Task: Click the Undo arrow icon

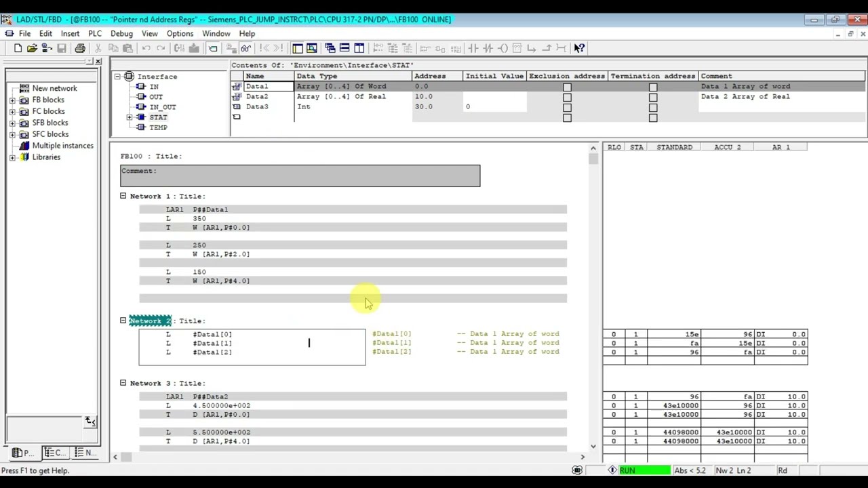Action: tap(146, 48)
